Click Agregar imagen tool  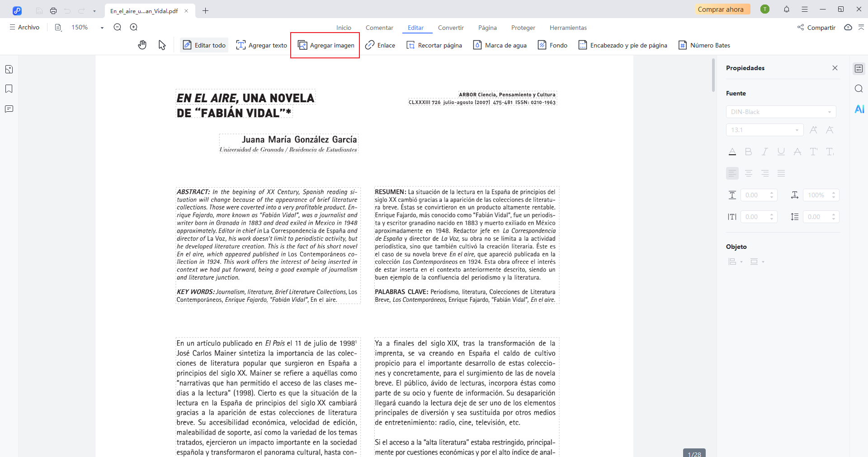[325, 45]
